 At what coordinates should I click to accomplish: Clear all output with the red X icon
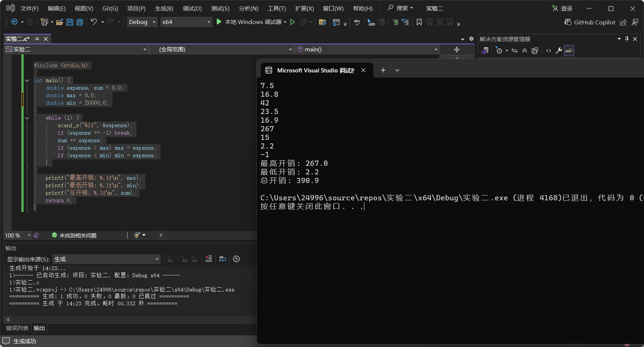coord(209,259)
